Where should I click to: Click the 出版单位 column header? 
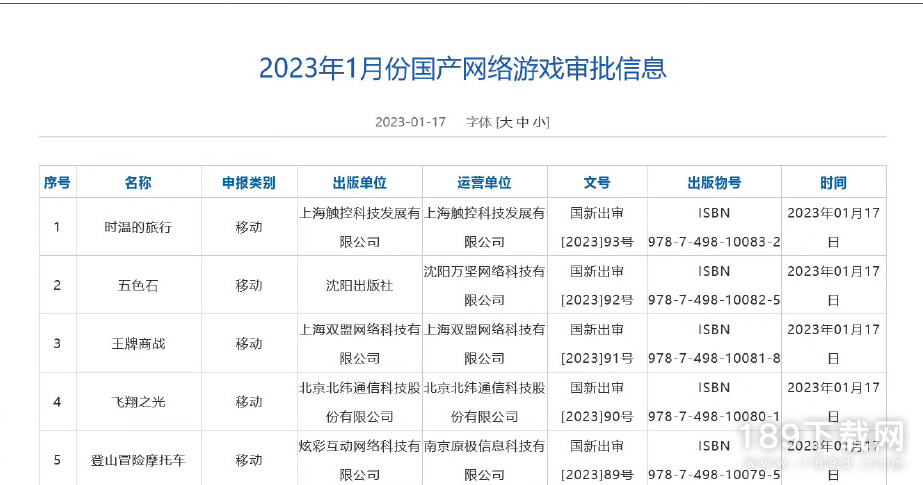click(x=360, y=182)
